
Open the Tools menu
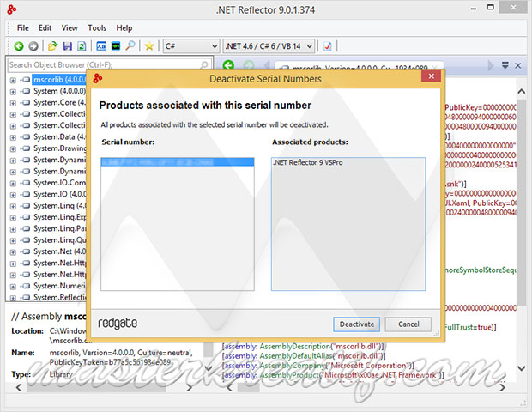coord(97,27)
